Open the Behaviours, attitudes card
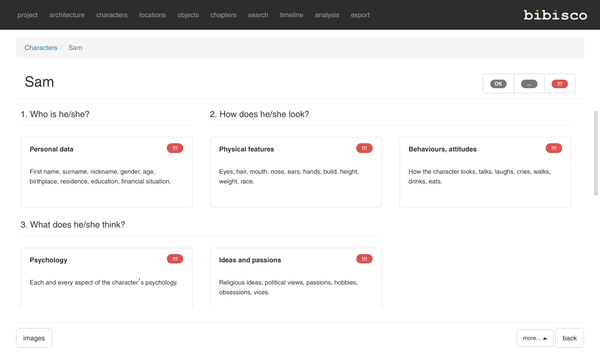The width and height of the screenshot is (600, 363). tap(485, 172)
